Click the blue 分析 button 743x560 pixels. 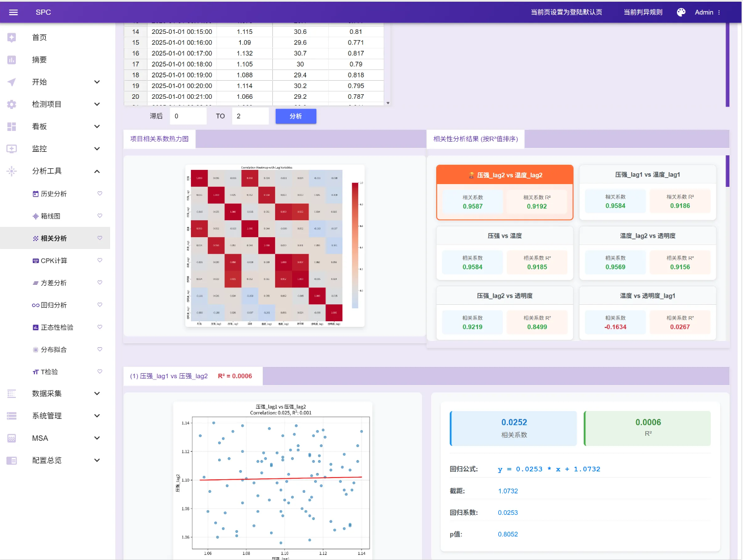click(296, 116)
